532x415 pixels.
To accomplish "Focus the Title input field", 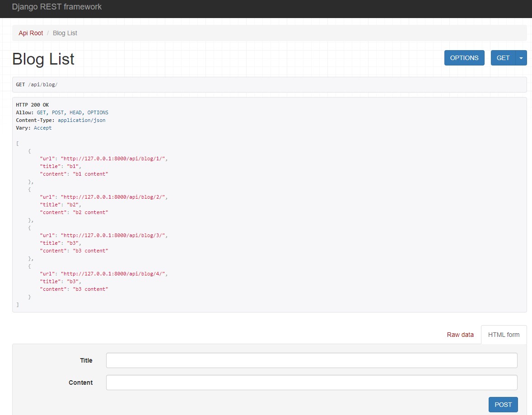I will [x=312, y=360].
